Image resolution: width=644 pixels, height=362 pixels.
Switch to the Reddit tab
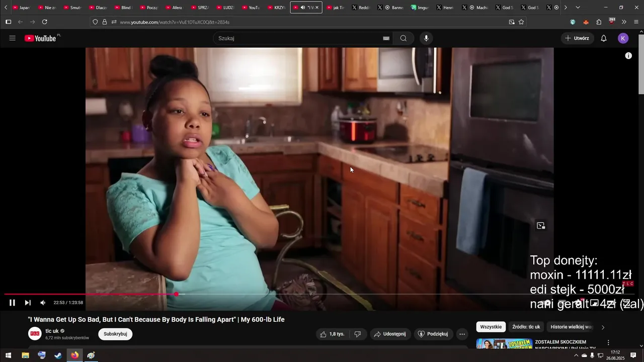pyautogui.click(x=360, y=8)
